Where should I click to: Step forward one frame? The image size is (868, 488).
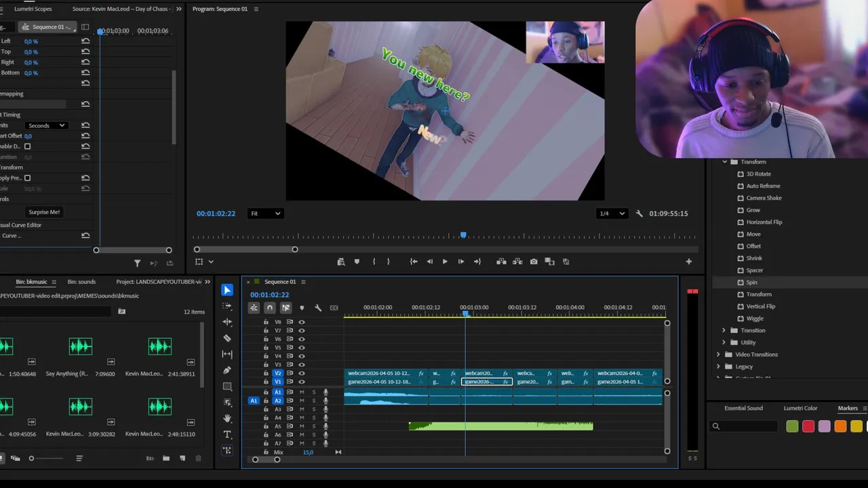click(x=461, y=262)
